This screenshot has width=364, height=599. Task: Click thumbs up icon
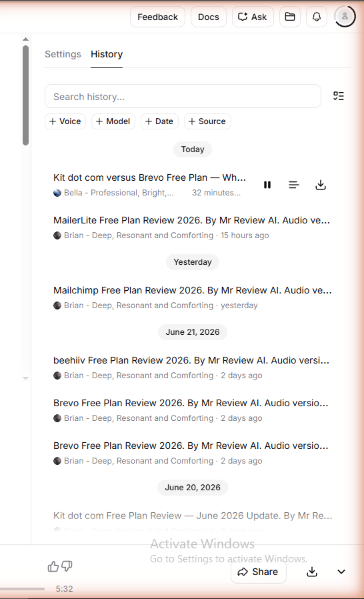point(53,566)
